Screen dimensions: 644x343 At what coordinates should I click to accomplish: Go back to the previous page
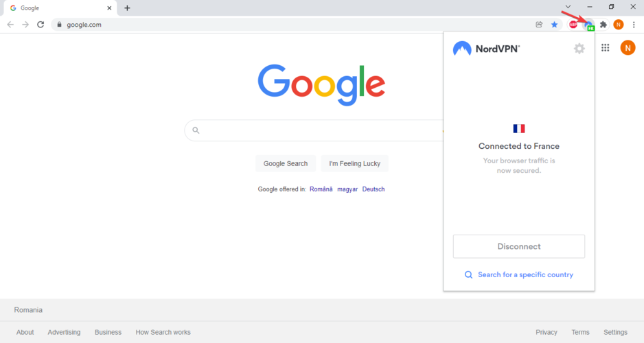coord(10,25)
